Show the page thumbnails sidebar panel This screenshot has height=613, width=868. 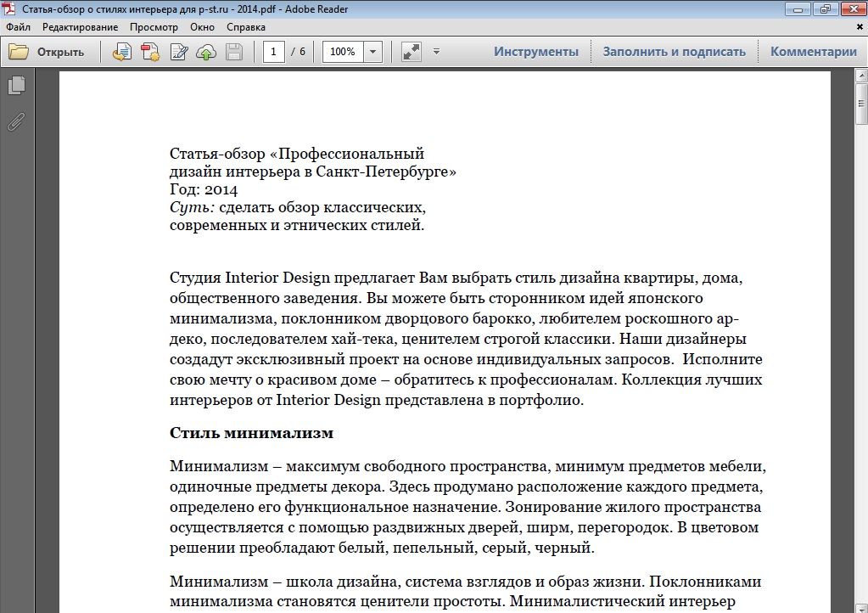[x=17, y=85]
